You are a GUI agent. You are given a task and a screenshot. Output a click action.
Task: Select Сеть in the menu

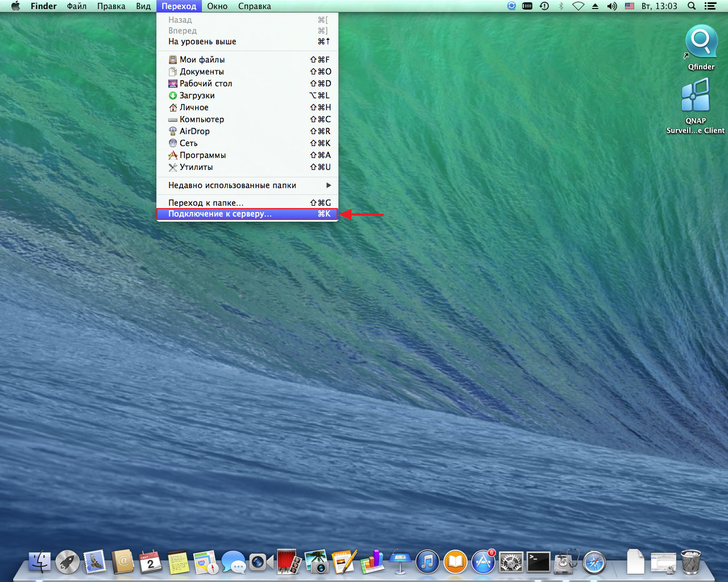point(247,143)
